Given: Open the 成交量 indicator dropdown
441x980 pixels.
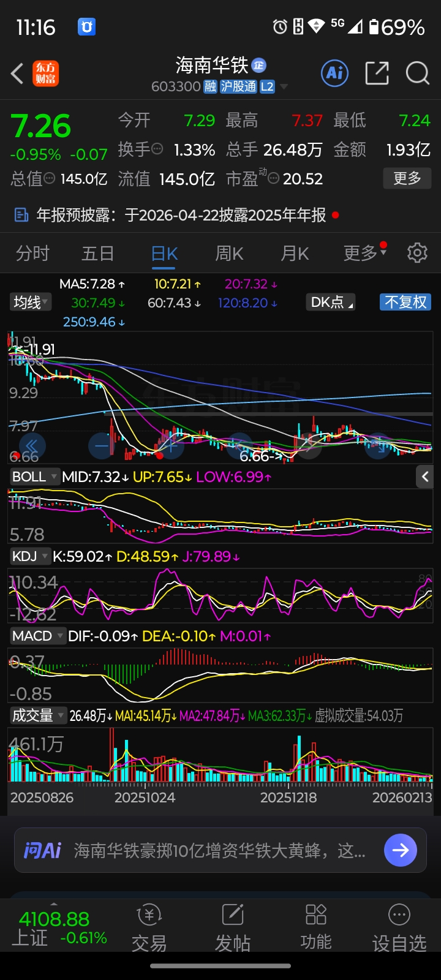Looking at the screenshot, I should (x=38, y=715).
